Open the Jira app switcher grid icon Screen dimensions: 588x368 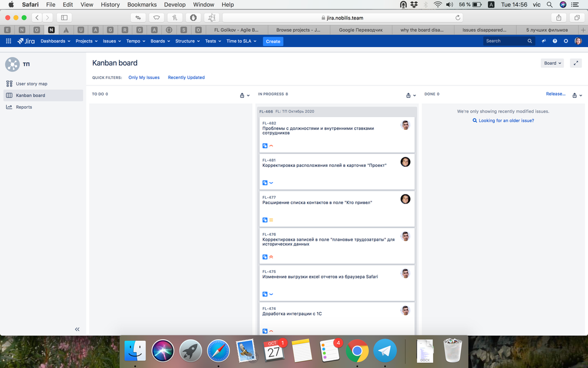8,41
